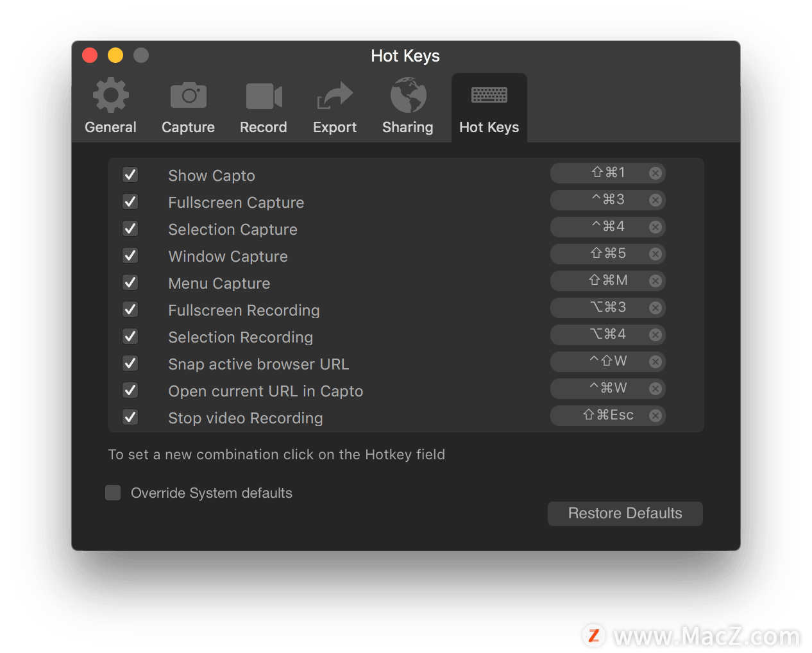Clear the Fullscreen Recording hotkey
Screen dimensions: 812x653
click(655, 307)
